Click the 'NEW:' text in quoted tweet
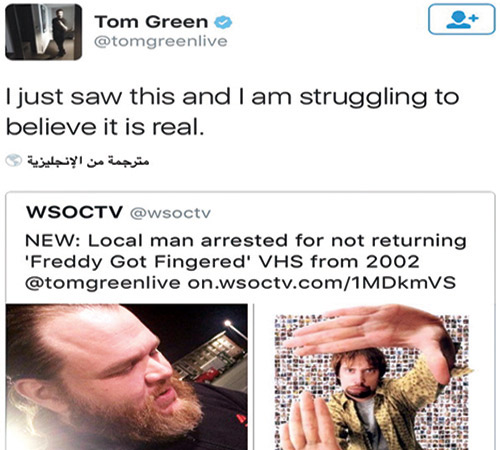The image size is (500, 450). point(53,240)
